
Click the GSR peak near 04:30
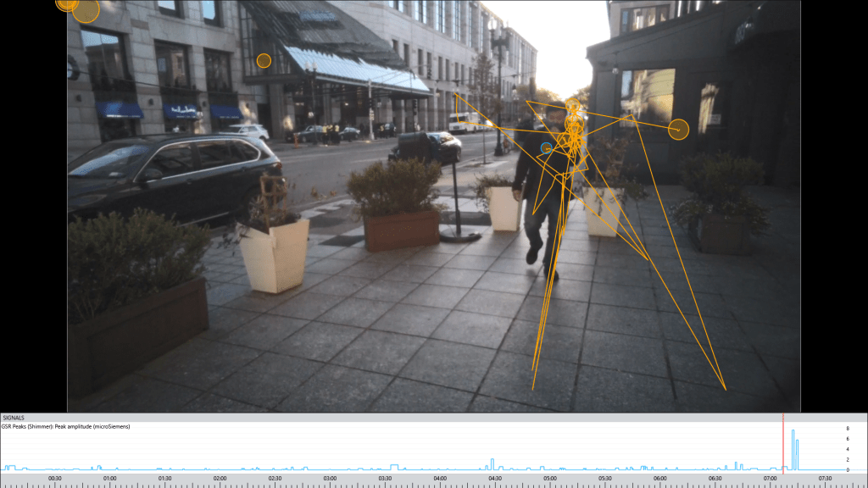(x=492, y=464)
